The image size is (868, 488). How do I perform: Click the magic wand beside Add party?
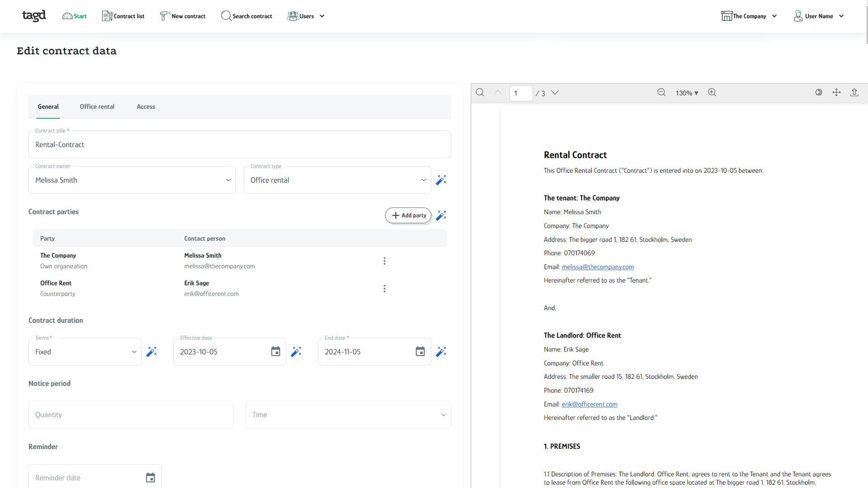pyautogui.click(x=441, y=216)
